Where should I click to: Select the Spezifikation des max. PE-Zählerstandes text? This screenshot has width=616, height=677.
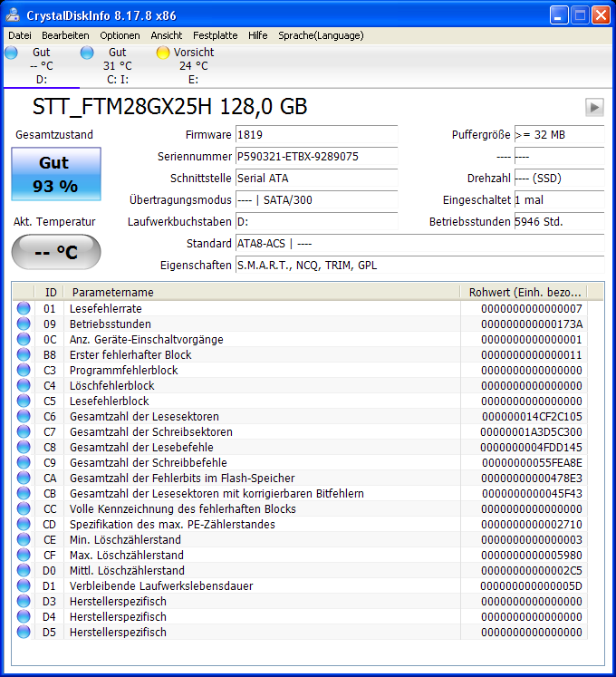172,524
